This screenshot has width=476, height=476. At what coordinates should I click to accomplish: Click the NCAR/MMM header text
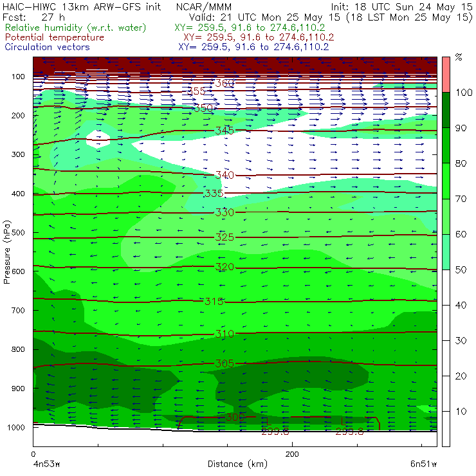204,7
